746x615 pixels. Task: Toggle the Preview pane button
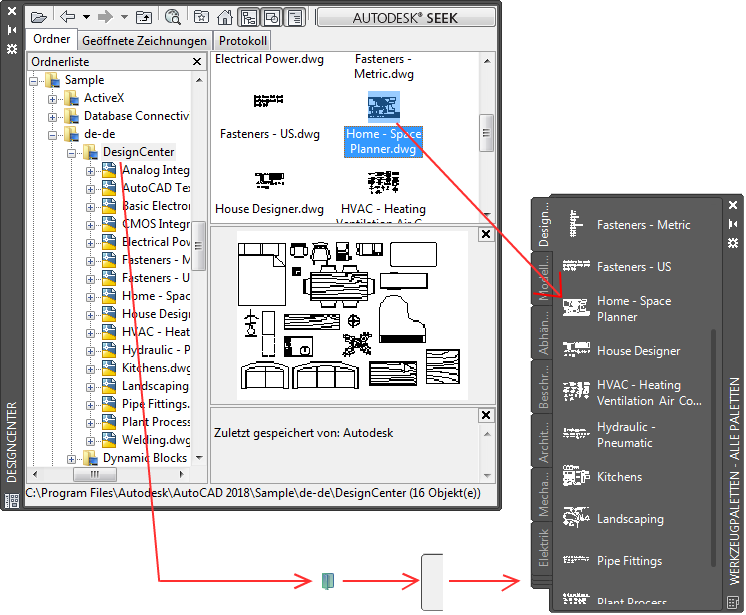click(272, 18)
